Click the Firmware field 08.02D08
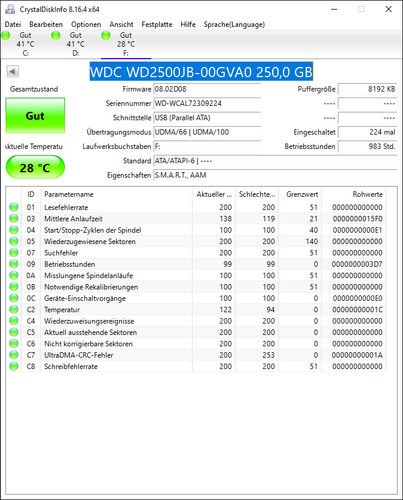 (x=207, y=89)
